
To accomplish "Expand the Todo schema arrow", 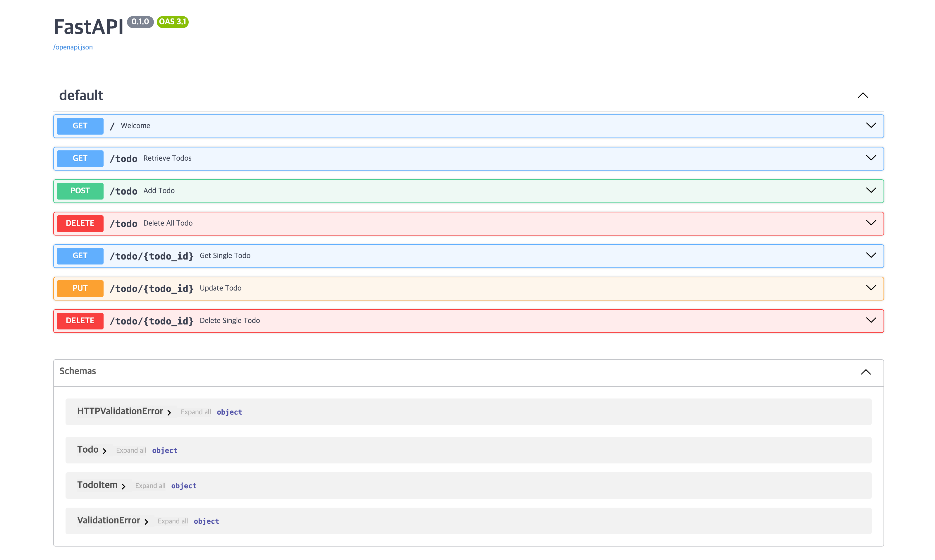I will click(x=104, y=451).
